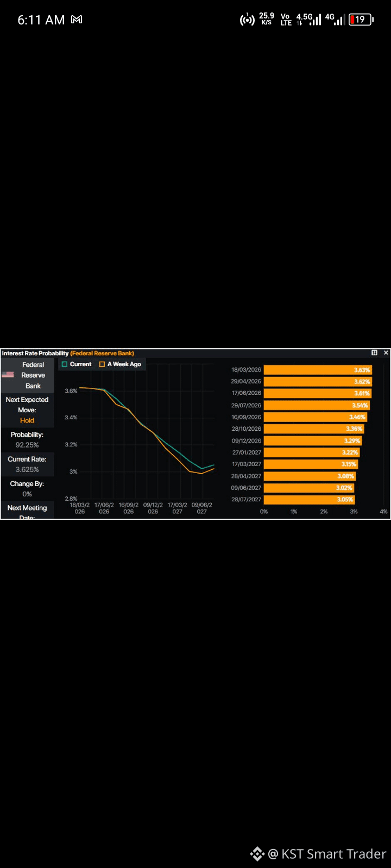Viewport: 391px width, 868px height.
Task: Click the 18/03/2026 x-axis chart label
Action: [x=80, y=508]
